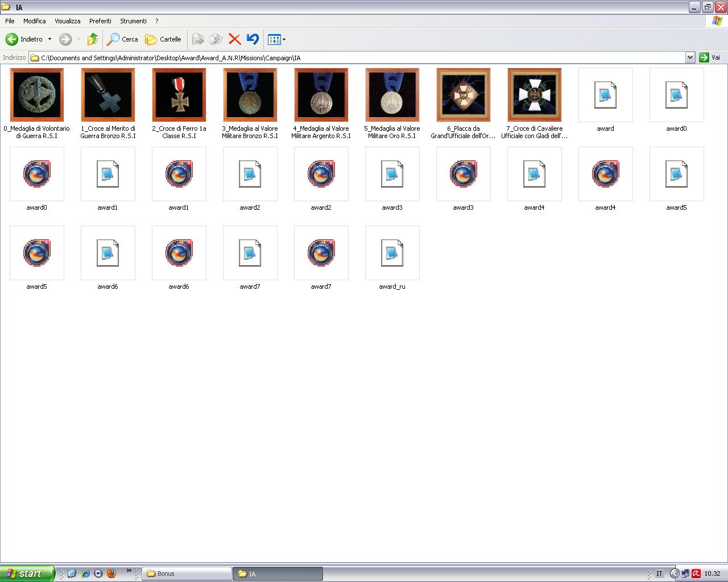Select the Croce di Ferro 1a Classe thumbnail

(x=179, y=95)
